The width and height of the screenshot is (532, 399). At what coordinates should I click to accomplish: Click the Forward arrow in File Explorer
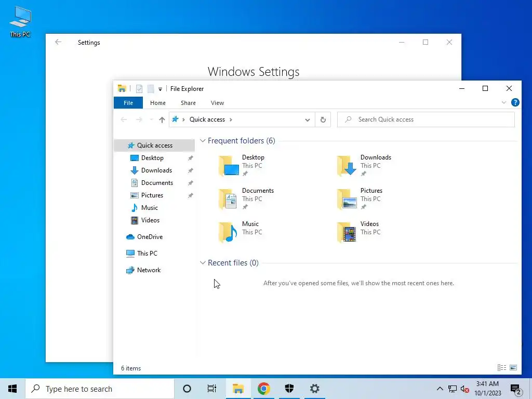139,119
